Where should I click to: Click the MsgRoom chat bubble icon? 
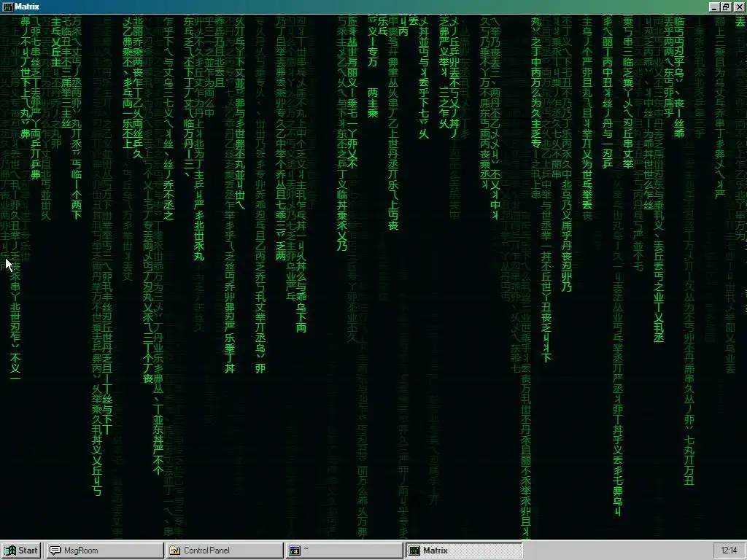point(55,551)
